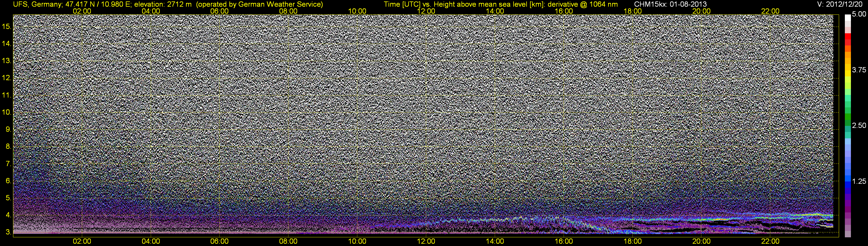
Task: Click the top time axis label 06:00
Action: pos(219,11)
